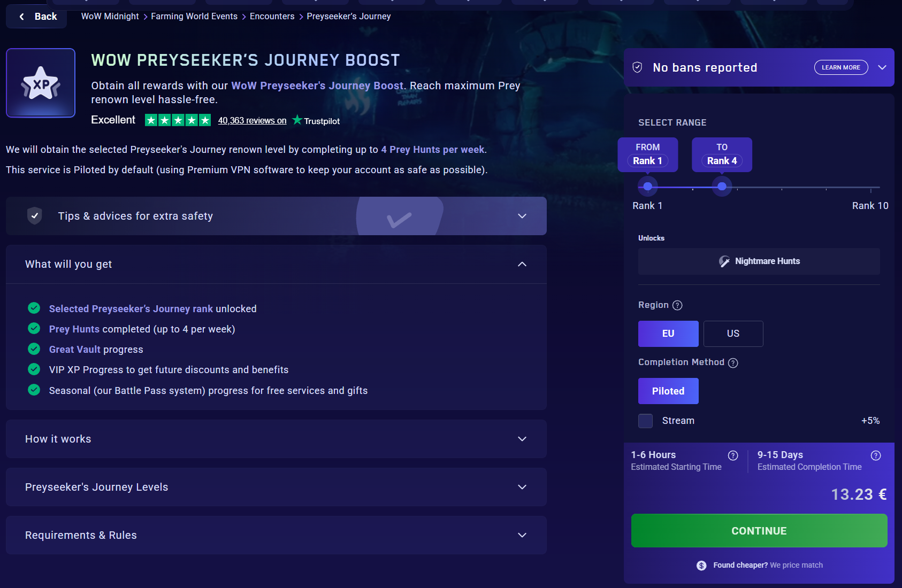The width and height of the screenshot is (902, 588).
Task: Go to WoW Midnight breadcrumb
Action: 110,17
